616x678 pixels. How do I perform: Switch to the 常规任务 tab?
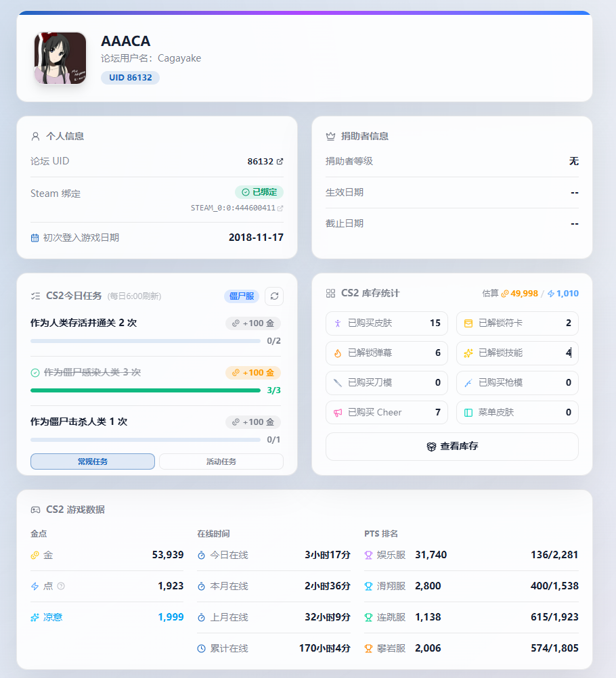click(x=93, y=461)
